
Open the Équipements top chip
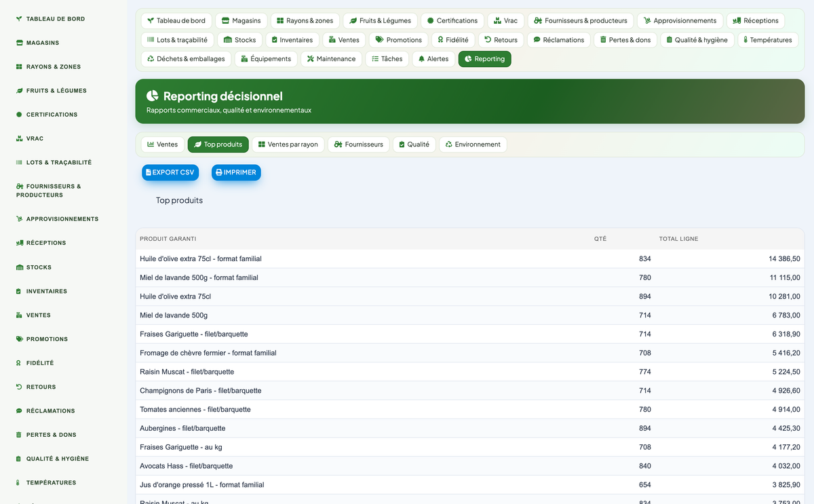coord(266,59)
